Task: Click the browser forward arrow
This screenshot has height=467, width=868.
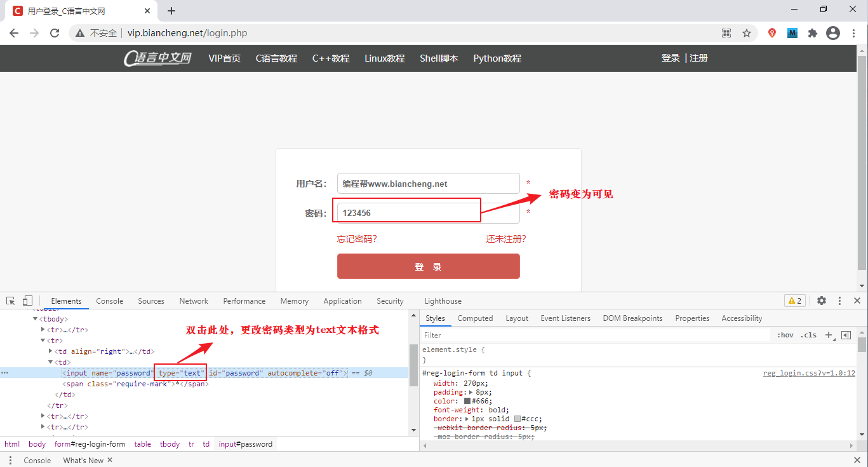Action: (34, 33)
